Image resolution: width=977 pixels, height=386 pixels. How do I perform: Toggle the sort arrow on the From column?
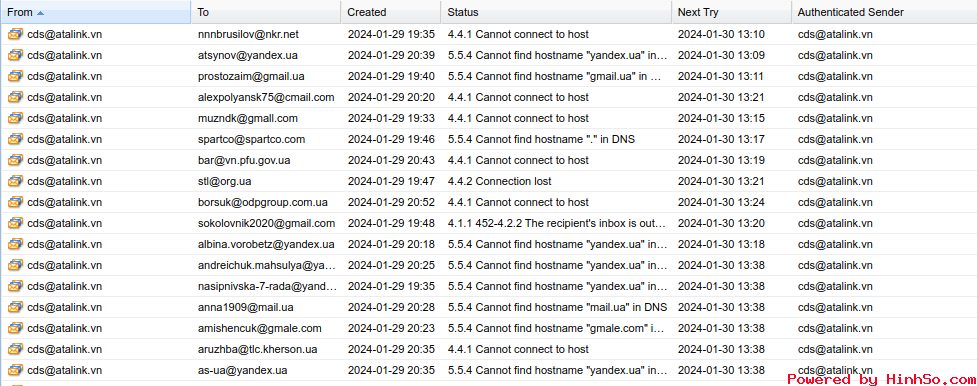coord(41,12)
